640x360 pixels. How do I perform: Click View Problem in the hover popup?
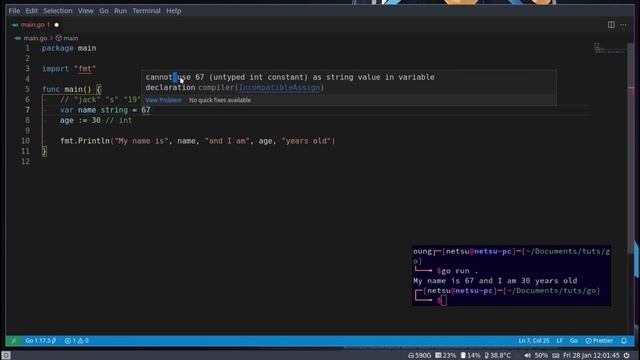(x=163, y=100)
